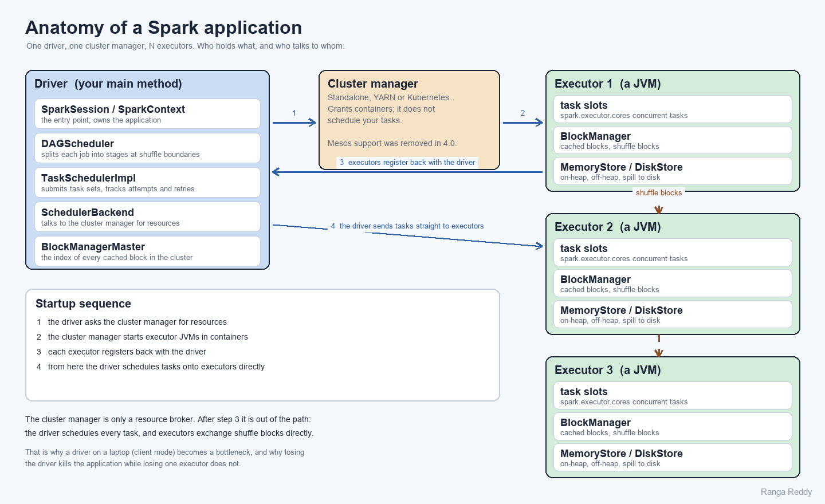Select the subtitle starting 'One driver, one cluster manager'
This screenshot has width=825, height=504.
186,46
